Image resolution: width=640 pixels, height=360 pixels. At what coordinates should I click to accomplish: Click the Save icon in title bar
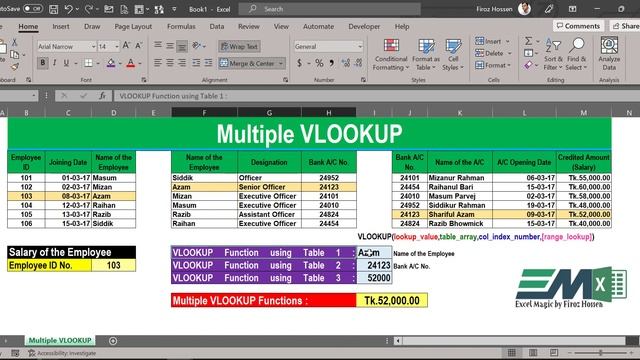[53, 9]
